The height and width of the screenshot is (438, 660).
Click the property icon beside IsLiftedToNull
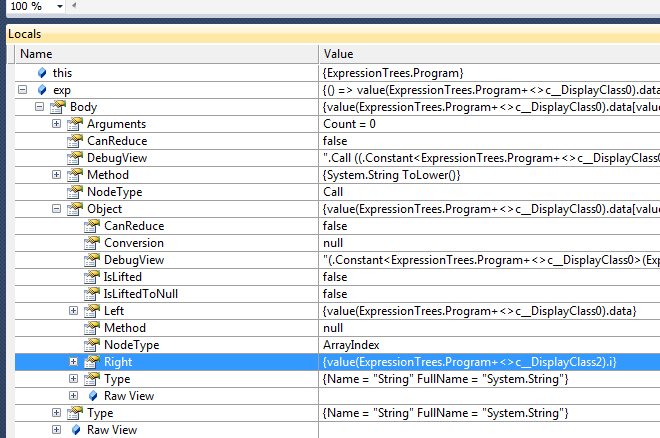click(x=91, y=294)
